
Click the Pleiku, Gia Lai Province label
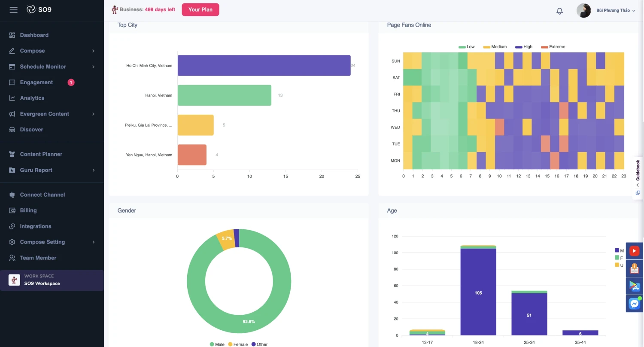tap(149, 125)
